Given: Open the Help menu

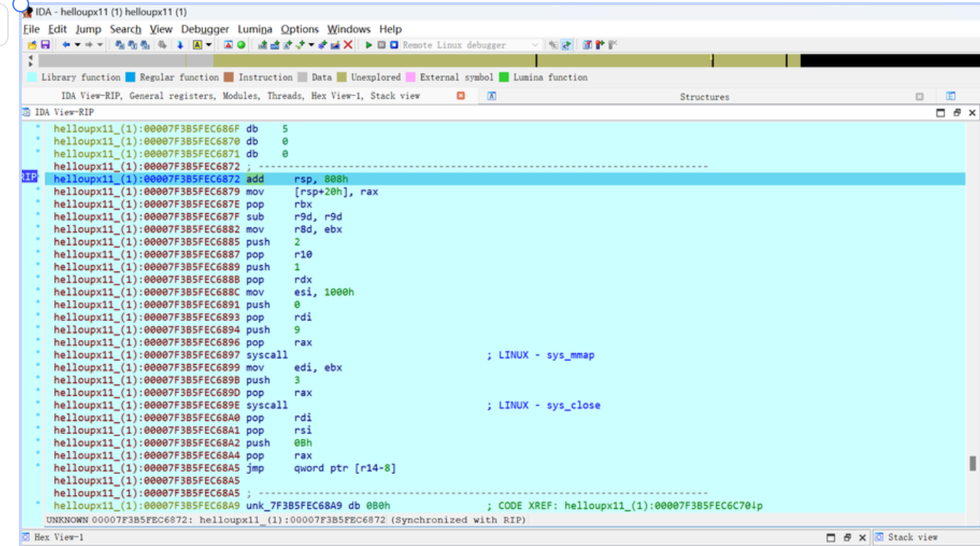Looking at the screenshot, I should [x=390, y=29].
